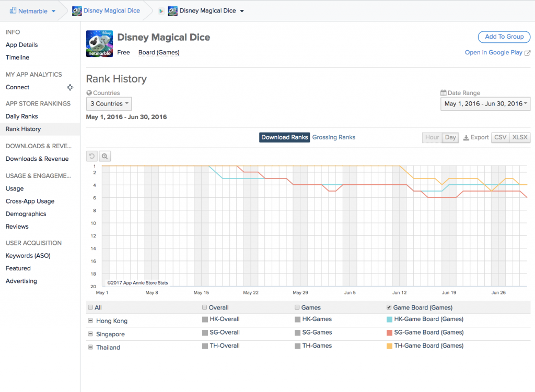Click the HK-Game Board cyan color swatch
The height and width of the screenshot is (392, 535).
coord(389,319)
